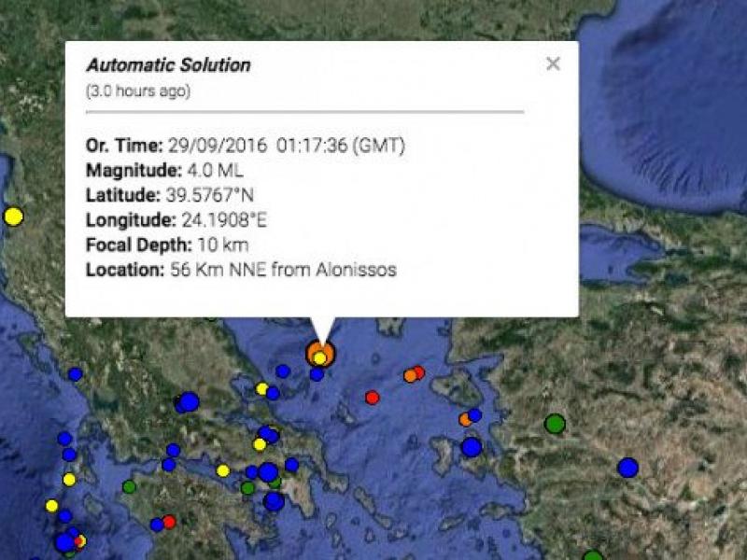Select the yellow marker on the western coastline

13,216
